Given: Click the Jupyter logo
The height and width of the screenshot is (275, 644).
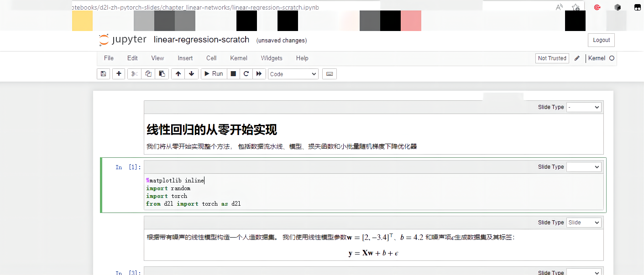Looking at the screenshot, I should coord(123,40).
